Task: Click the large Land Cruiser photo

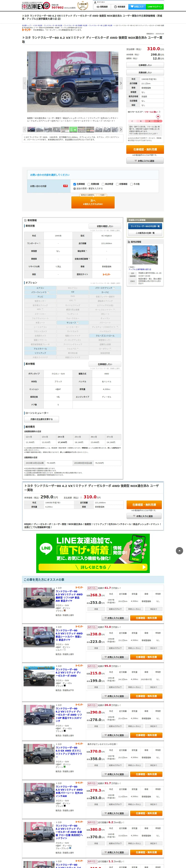Action: [73, 82]
